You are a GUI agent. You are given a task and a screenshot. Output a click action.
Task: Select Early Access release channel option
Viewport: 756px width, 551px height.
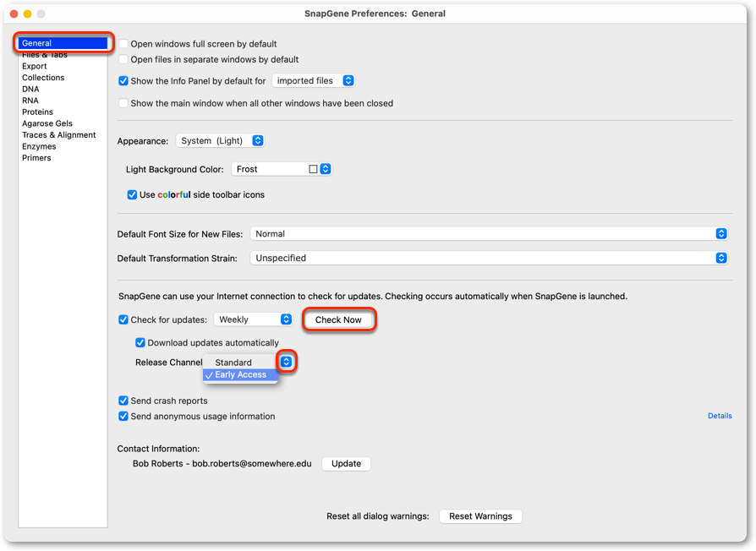pos(240,374)
